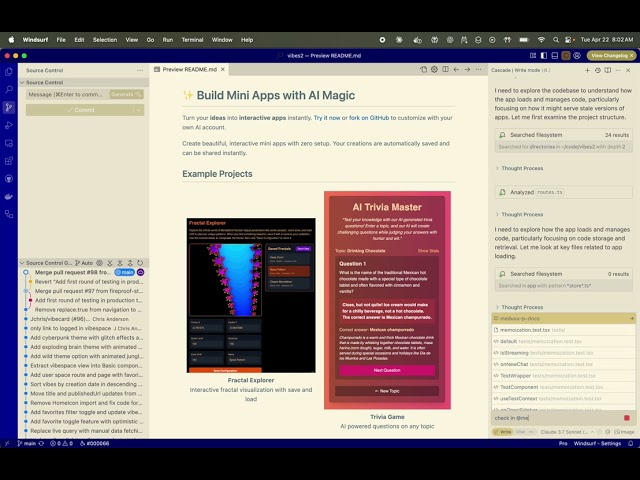
Task: Navigate back with editor left arrow
Action: coord(456,69)
